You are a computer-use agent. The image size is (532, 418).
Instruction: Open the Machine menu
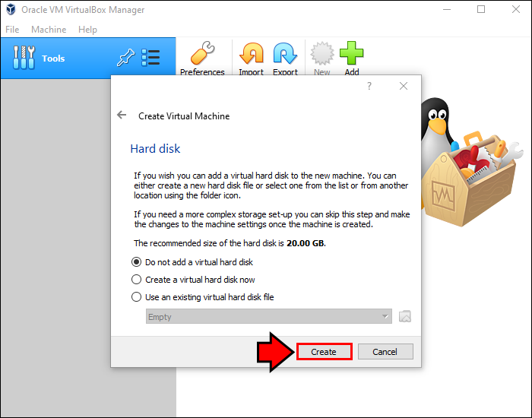pos(49,30)
